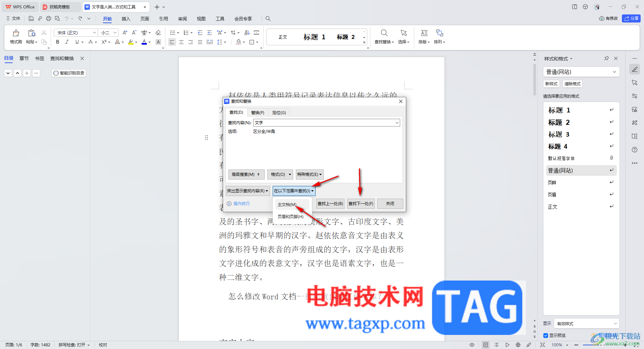Increase font size with A+ icon
644x349 pixels.
125,33
